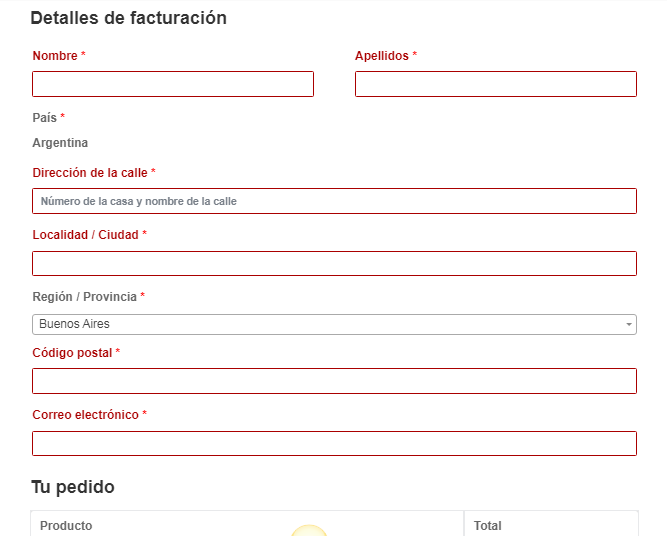Click the Correo electrónico label
Screen dimensions: 667x536
(x=86, y=415)
